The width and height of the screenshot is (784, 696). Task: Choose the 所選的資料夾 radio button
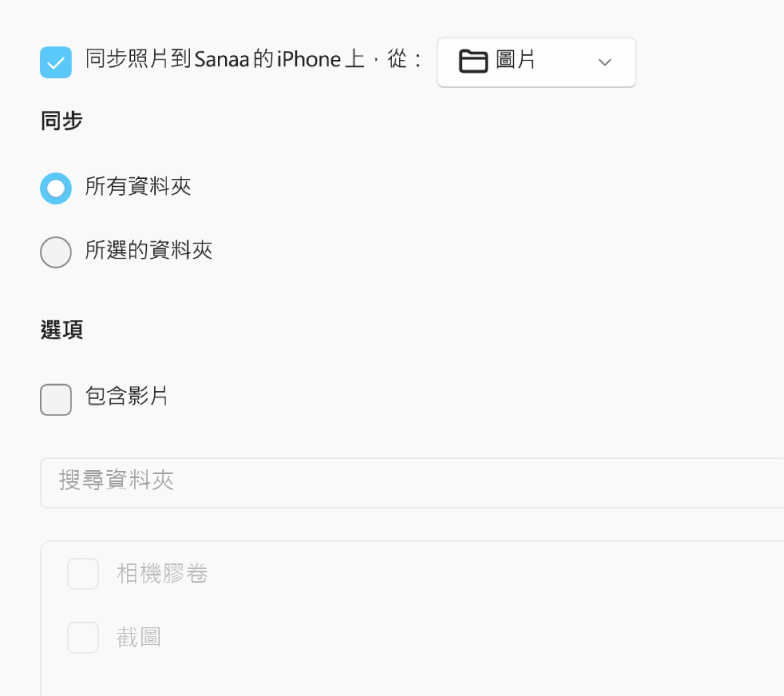coord(56,252)
